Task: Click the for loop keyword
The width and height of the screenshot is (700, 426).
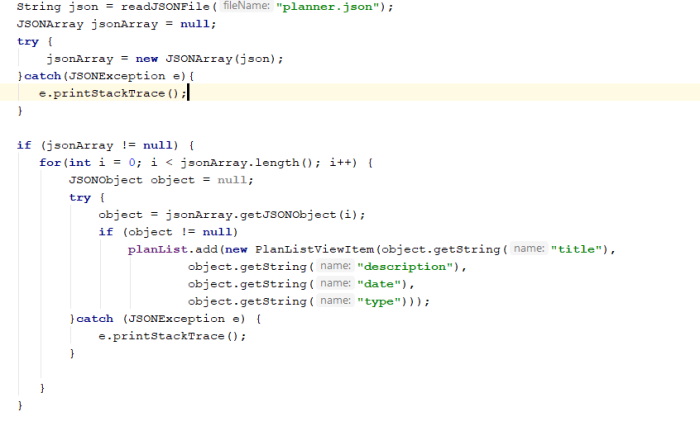Action: (x=50, y=163)
